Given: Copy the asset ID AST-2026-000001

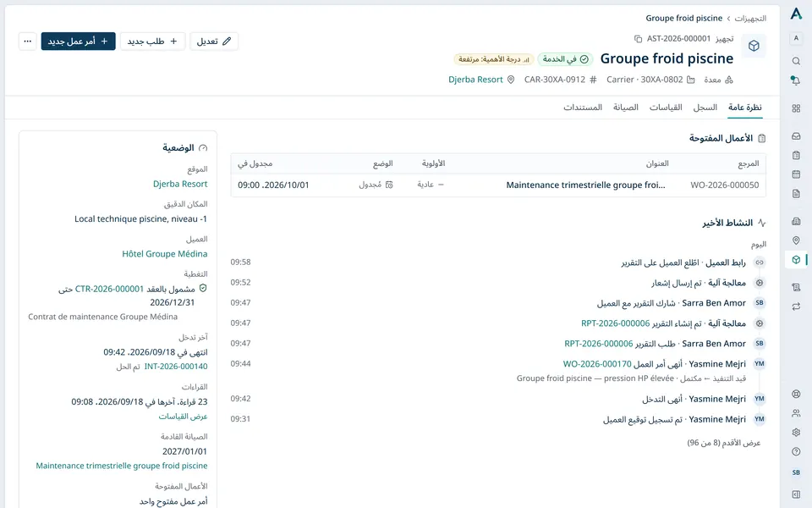Looking at the screenshot, I should (638, 39).
